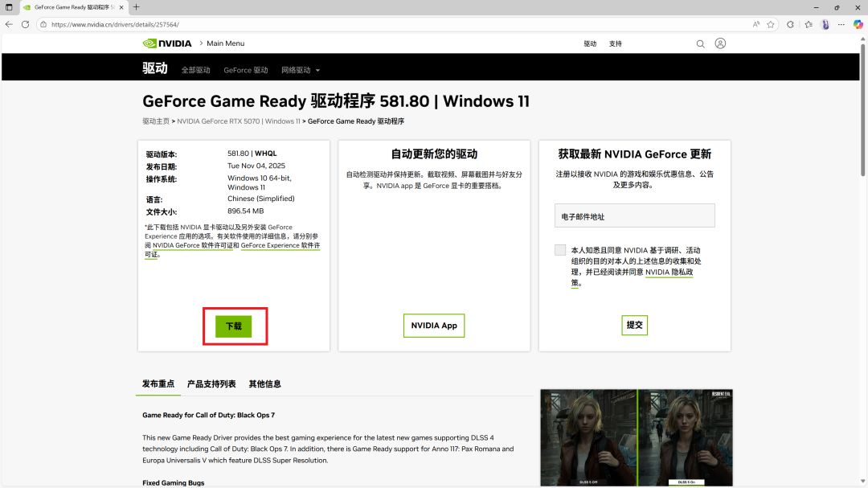Image resolution: width=868 pixels, height=488 pixels.
Task: Open the NVIDIA 隐私政策 link
Action: click(x=669, y=272)
